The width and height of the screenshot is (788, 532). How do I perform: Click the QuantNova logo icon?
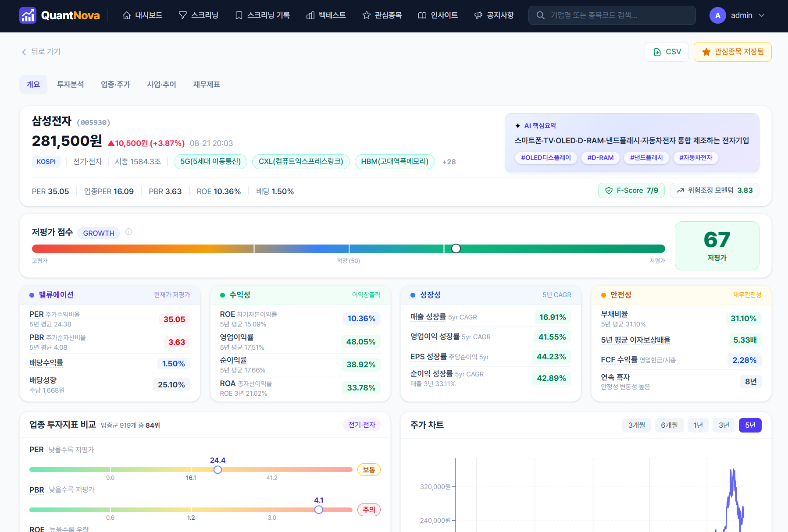[28, 15]
